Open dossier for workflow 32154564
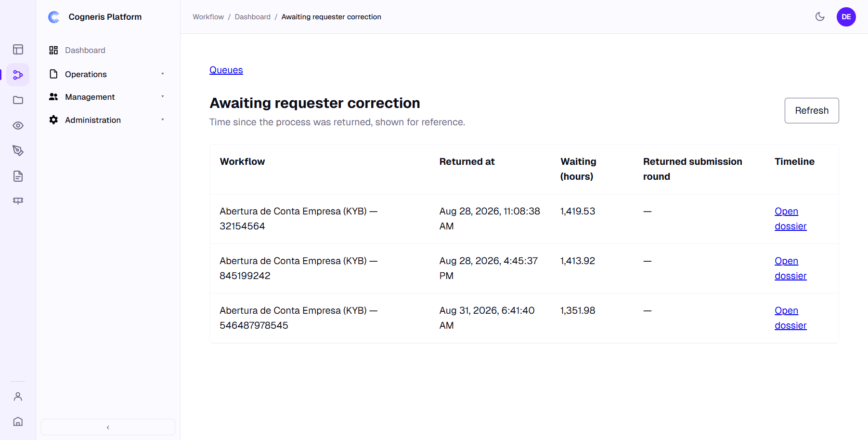This screenshot has width=868, height=440. [790, 219]
